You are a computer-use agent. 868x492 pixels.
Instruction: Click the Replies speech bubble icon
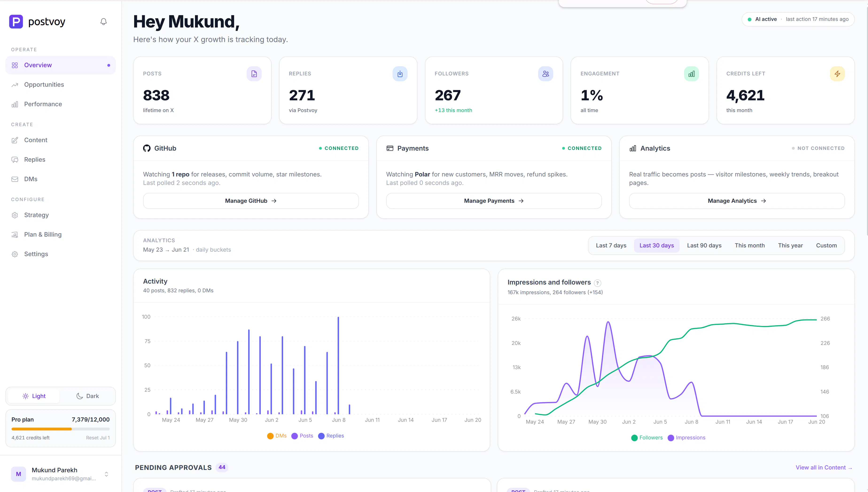click(x=15, y=160)
